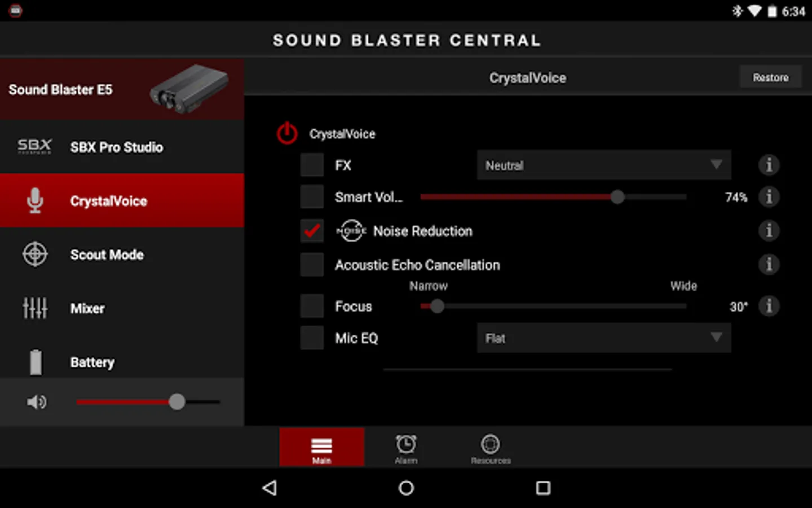Show info for Acoustic Echo Cancellation
This screenshot has width=812, height=508.
769,265
